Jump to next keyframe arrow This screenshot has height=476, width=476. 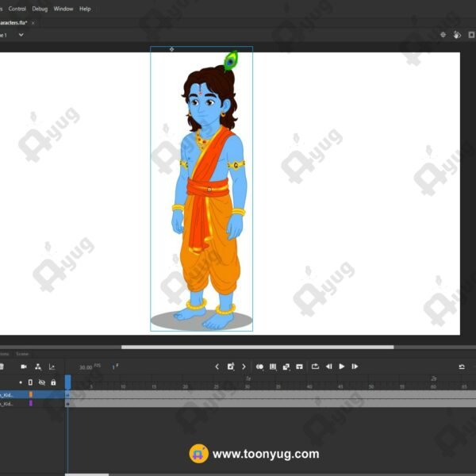click(x=244, y=367)
